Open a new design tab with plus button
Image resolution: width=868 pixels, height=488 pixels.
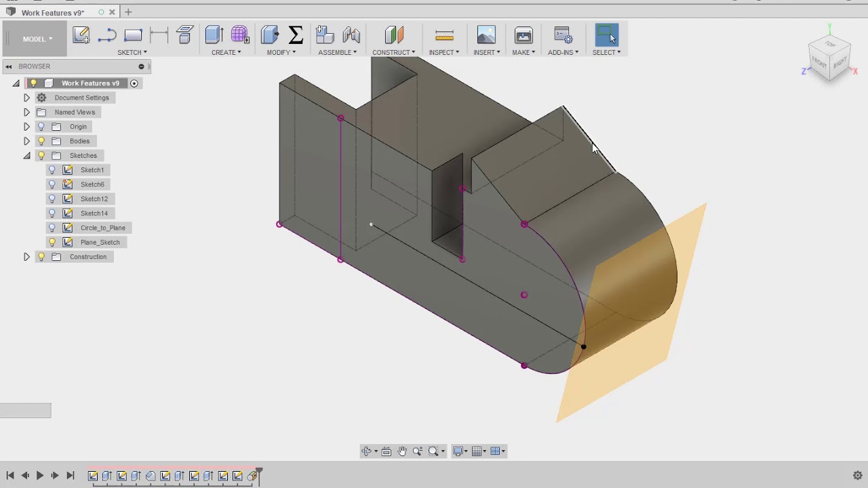[128, 12]
